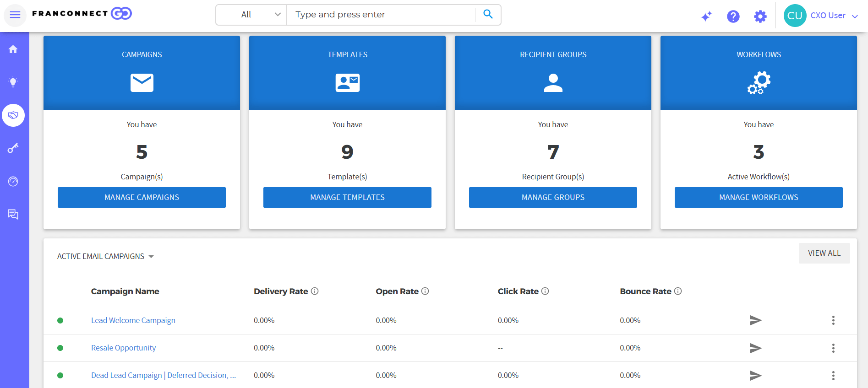
Task: Click the Campaigns envelope icon
Action: [142, 83]
